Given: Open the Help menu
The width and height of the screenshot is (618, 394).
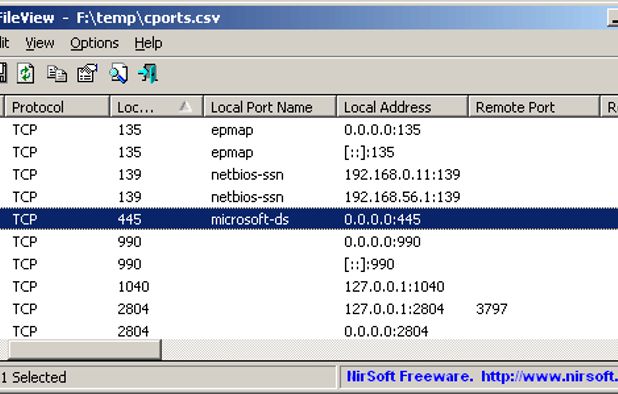Looking at the screenshot, I should click(148, 43).
